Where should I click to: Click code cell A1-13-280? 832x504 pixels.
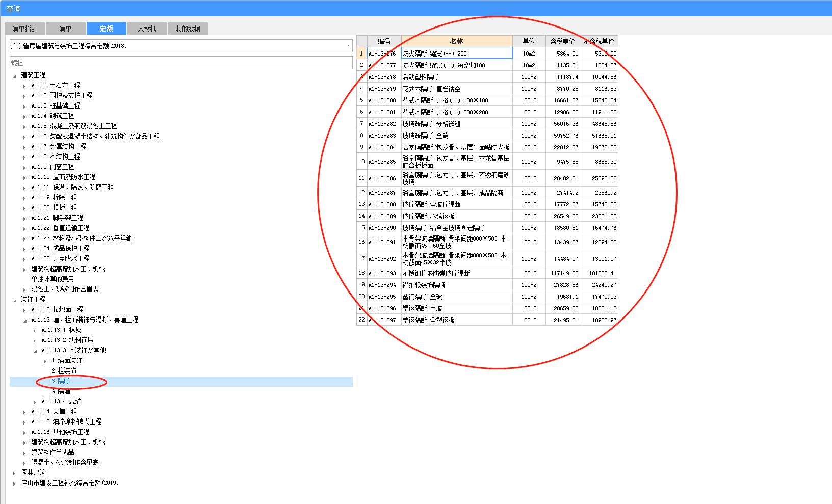(x=384, y=100)
